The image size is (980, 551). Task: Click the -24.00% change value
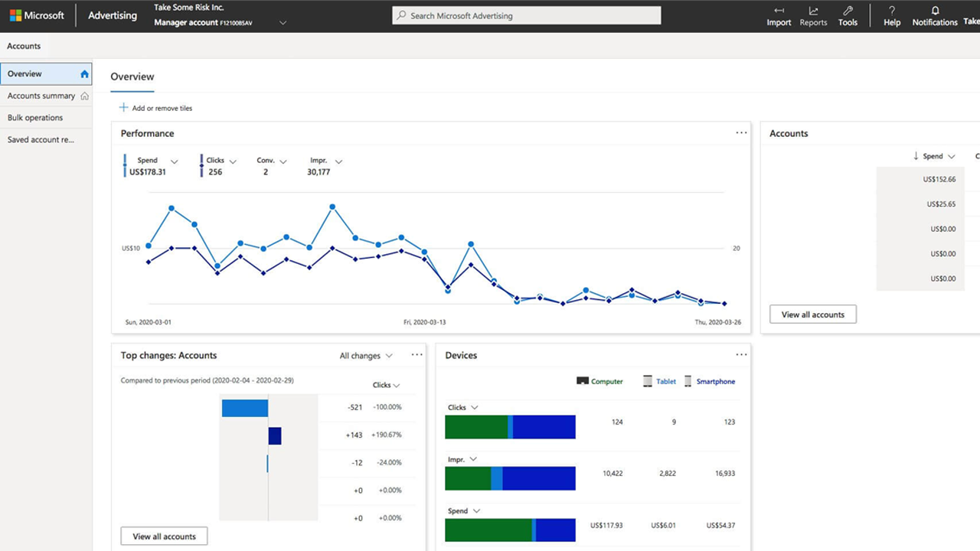[x=389, y=462]
